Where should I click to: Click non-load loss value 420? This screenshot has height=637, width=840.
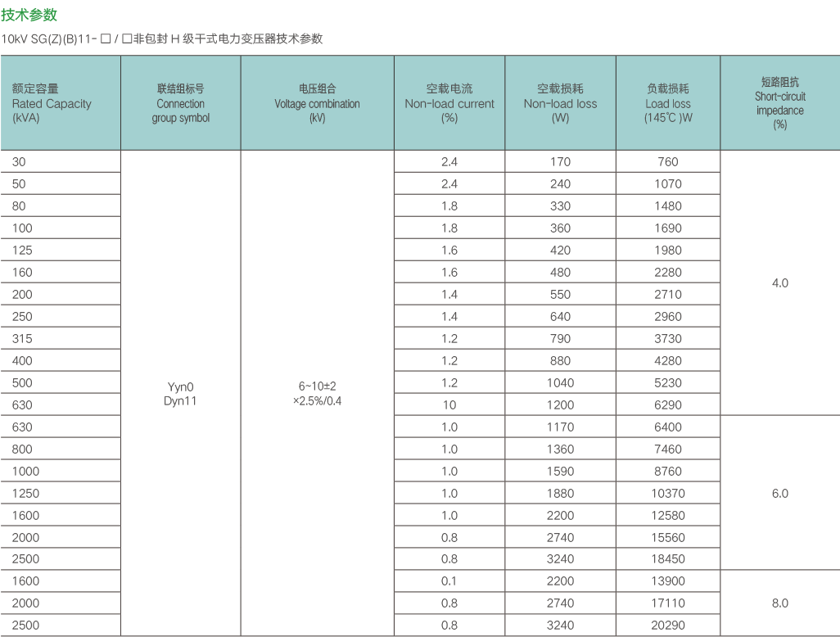point(560,251)
